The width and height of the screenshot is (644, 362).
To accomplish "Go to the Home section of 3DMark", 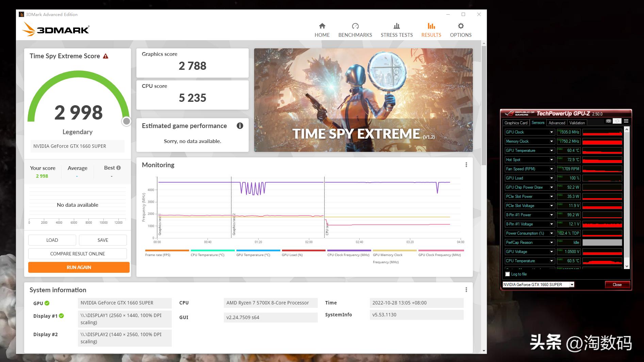I will [322, 30].
